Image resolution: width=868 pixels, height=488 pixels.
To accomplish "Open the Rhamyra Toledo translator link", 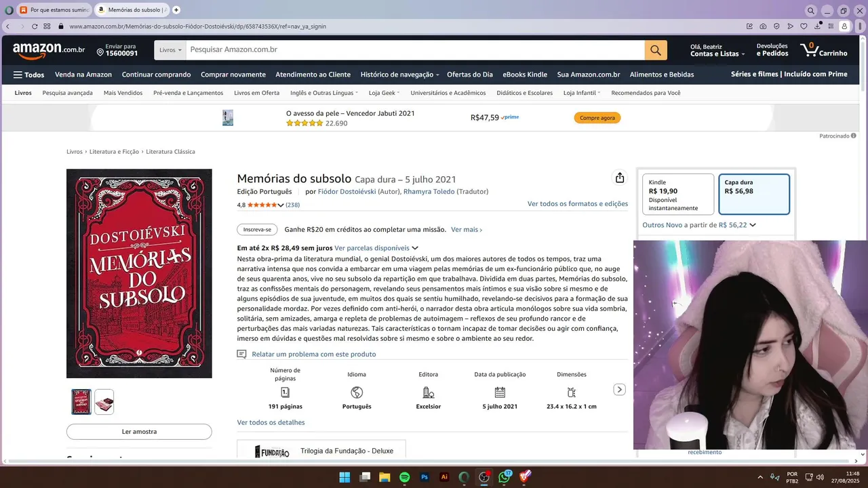I will [x=429, y=192].
